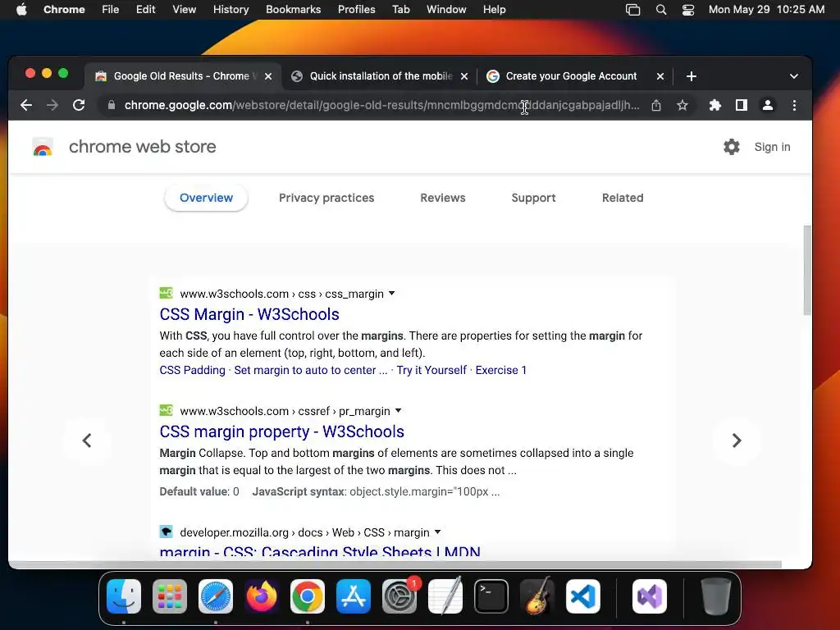Select the Overview tab
Image resolution: width=840 pixels, height=630 pixels.
tap(206, 198)
